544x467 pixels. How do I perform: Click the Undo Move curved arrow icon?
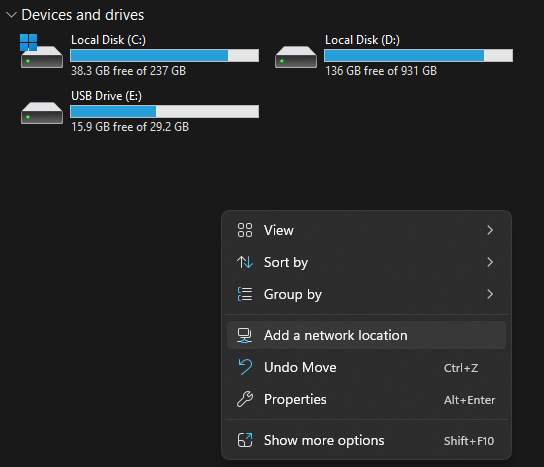click(245, 367)
